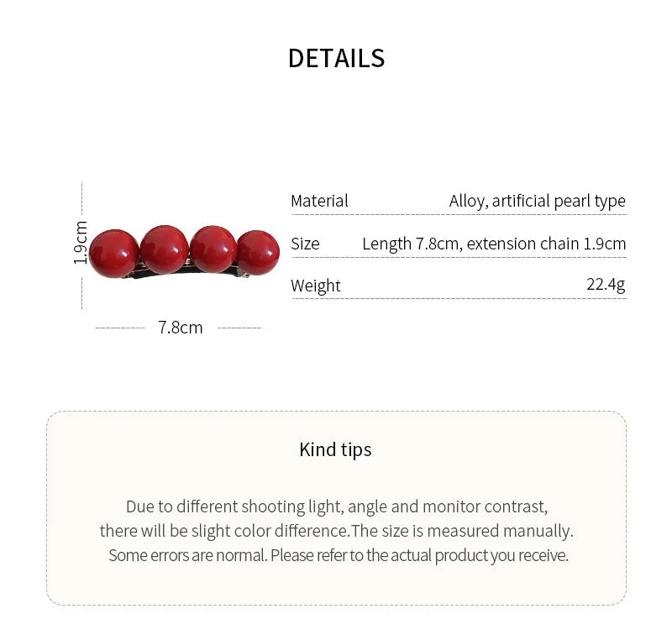
Task: Click the second red pearl from the left
Action: (164, 249)
